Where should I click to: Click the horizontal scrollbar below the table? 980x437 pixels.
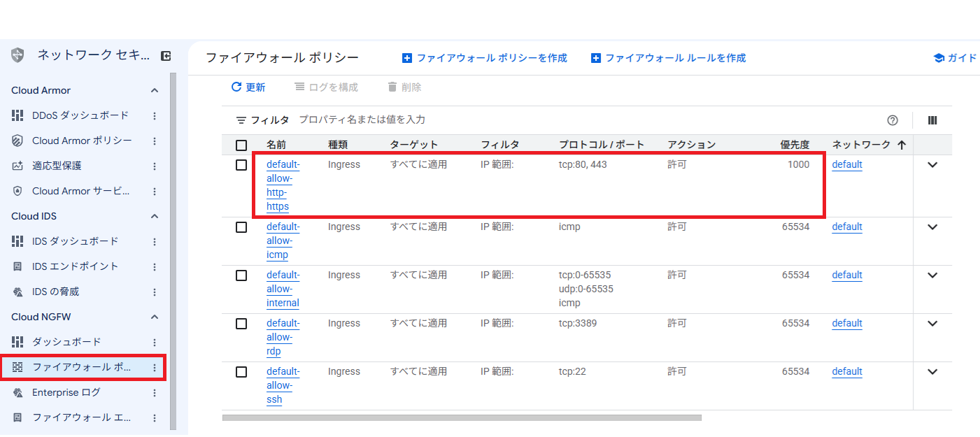pyautogui.click(x=462, y=418)
